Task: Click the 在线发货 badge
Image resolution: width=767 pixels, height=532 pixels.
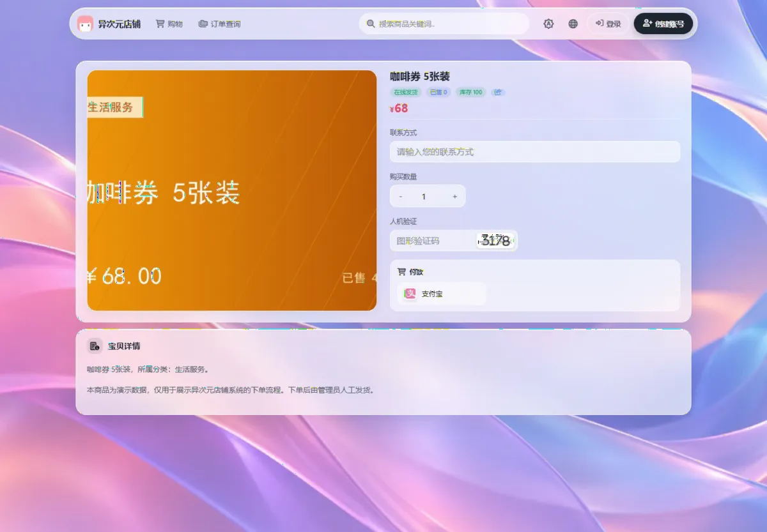Action: (x=406, y=92)
